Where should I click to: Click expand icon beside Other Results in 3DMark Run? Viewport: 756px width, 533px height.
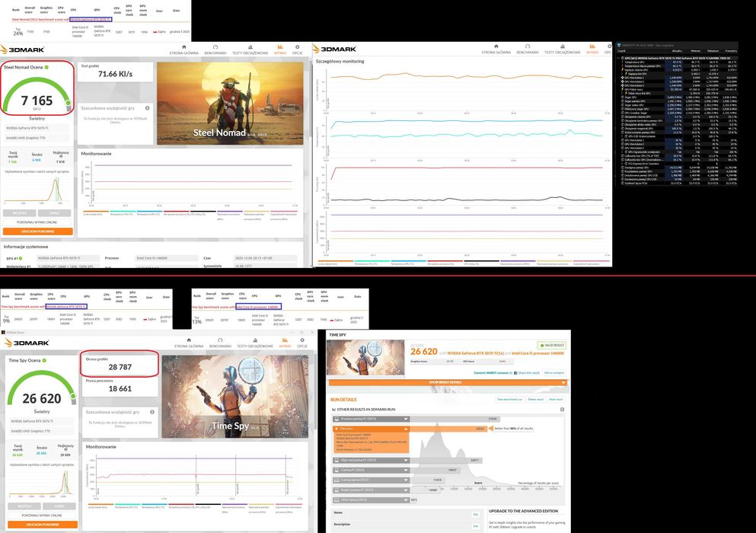tap(562, 410)
